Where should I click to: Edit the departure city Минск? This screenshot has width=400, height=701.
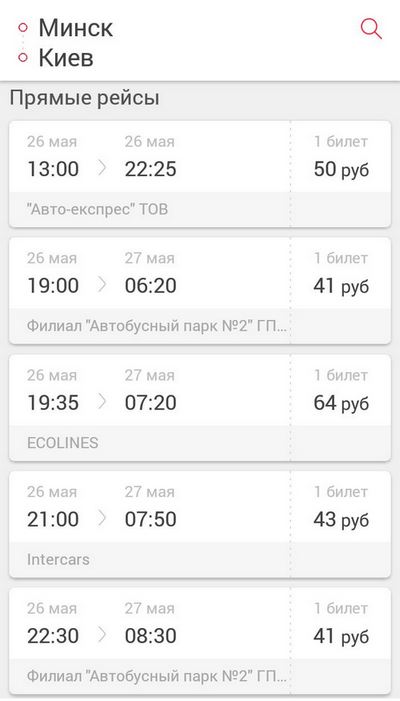tap(76, 28)
